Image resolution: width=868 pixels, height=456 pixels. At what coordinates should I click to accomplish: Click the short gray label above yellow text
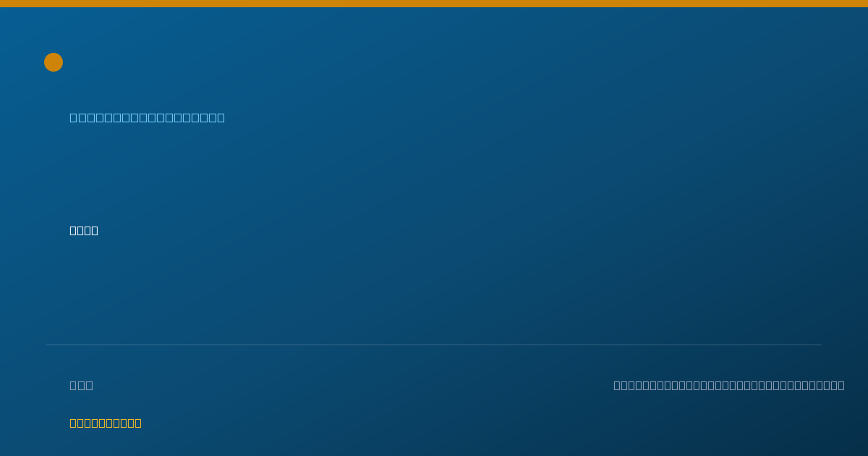click(x=81, y=385)
